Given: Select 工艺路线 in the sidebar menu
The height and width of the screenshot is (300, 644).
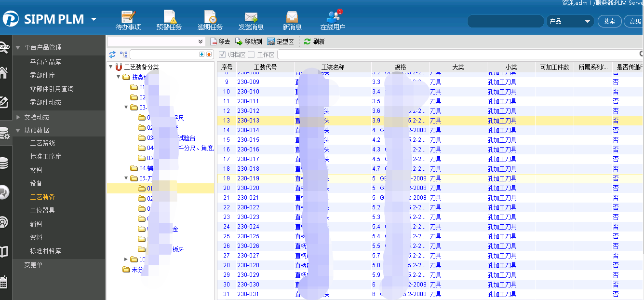Looking at the screenshot, I should point(42,143).
